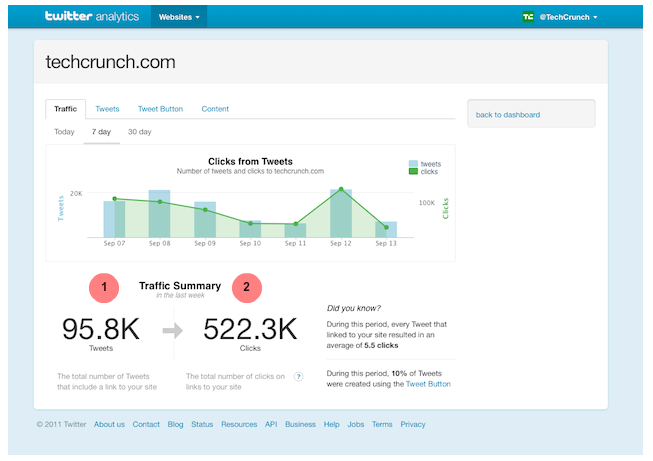Go to the Privacy footer link

413,424
